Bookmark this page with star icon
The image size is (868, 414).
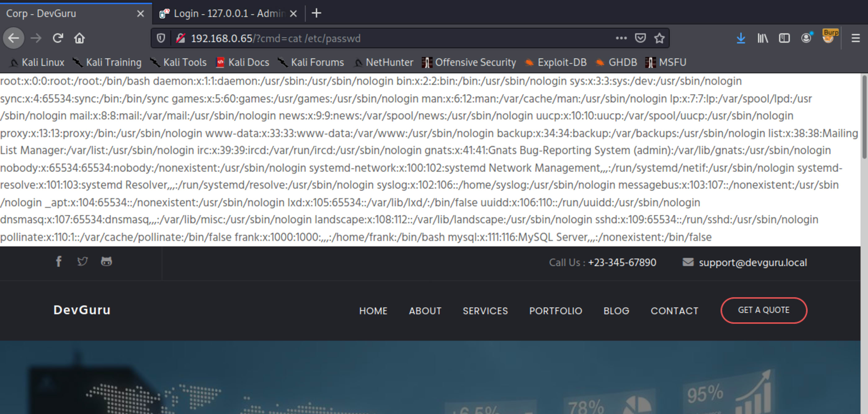point(659,38)
